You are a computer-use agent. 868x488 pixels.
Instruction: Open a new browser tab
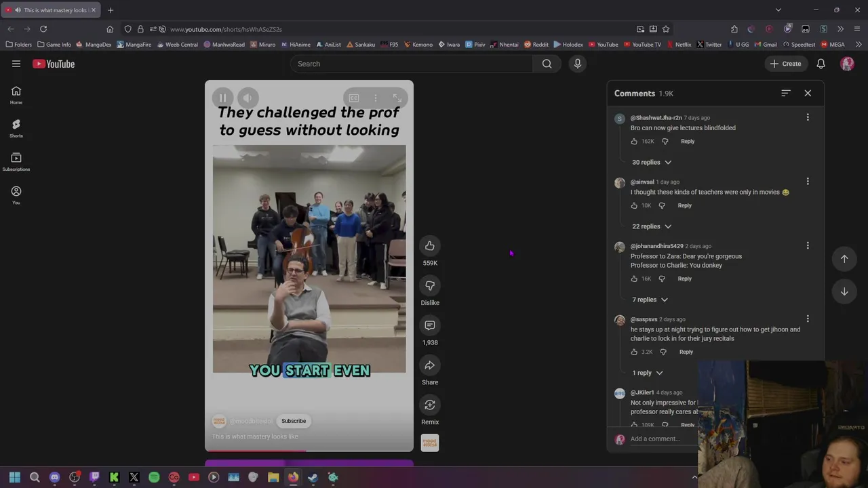click(x=111, y=10)
